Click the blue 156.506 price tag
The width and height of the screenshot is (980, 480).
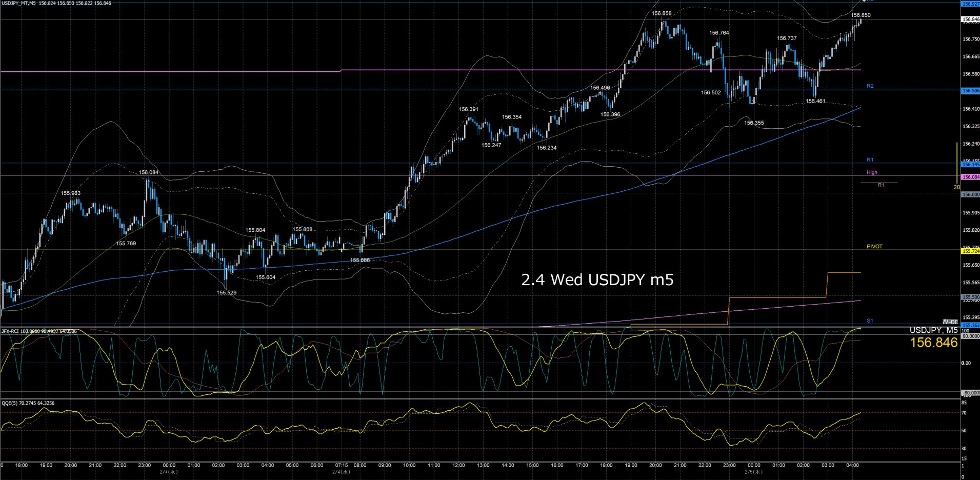(x=970, y=91)
